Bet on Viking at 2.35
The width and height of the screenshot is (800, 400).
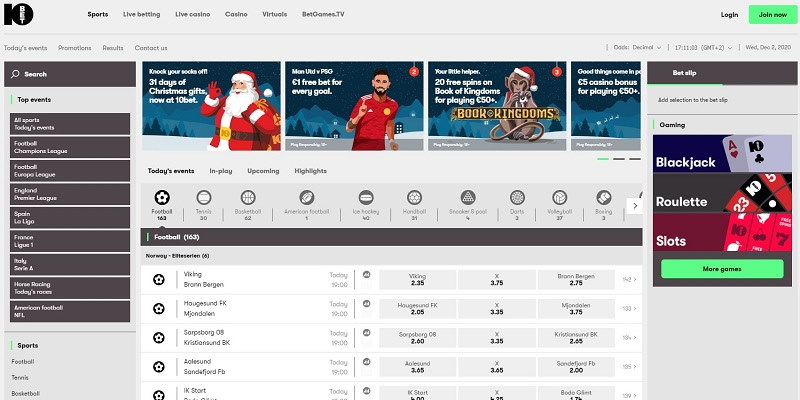tap(417, 280)
